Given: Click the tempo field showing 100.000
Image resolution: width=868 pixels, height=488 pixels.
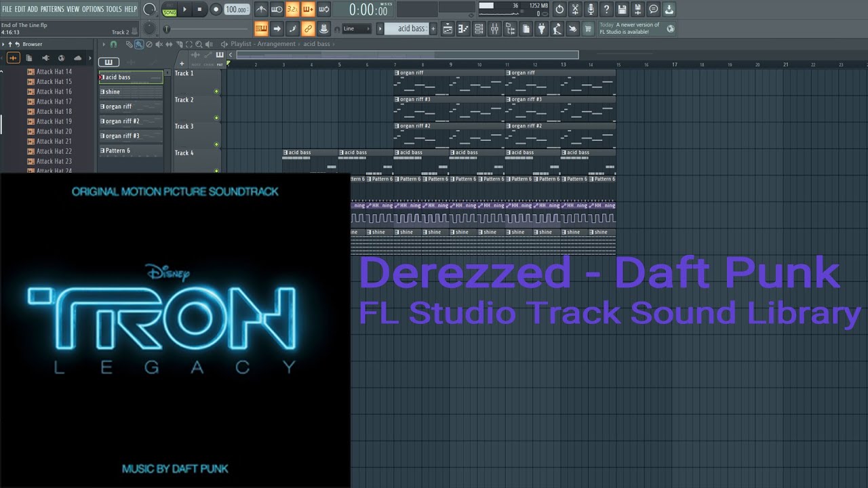Looking at the screenshot, I should coord(236,9).
